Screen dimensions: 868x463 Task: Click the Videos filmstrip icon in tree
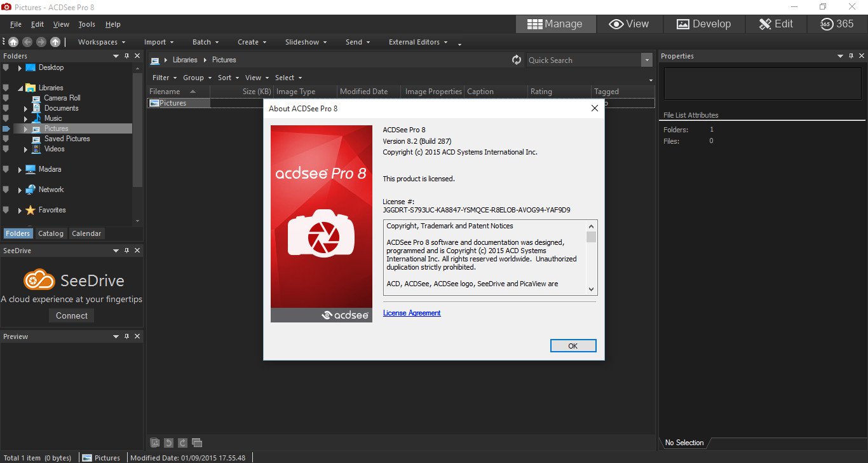point(36,149)
